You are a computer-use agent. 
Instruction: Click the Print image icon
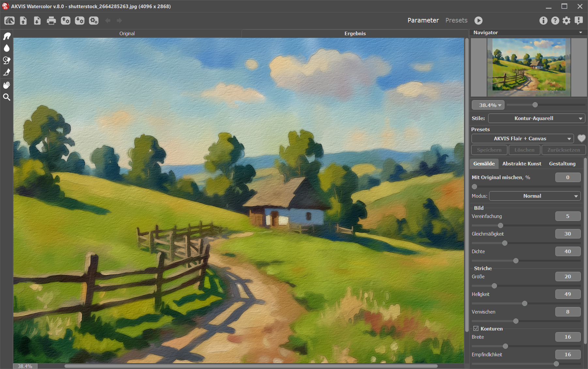[x=51, y=21]
